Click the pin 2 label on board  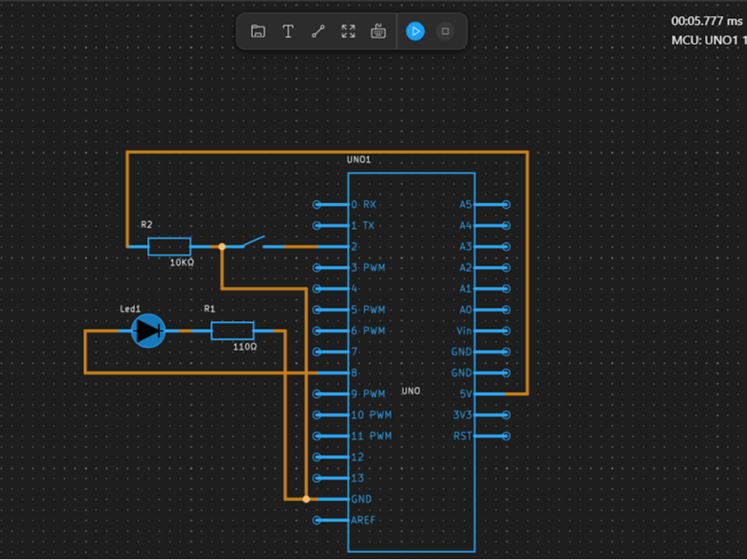pos(354,246)
